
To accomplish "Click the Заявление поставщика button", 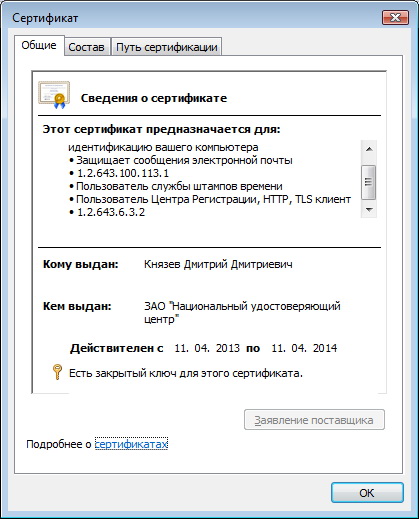I will click(314, 420).
